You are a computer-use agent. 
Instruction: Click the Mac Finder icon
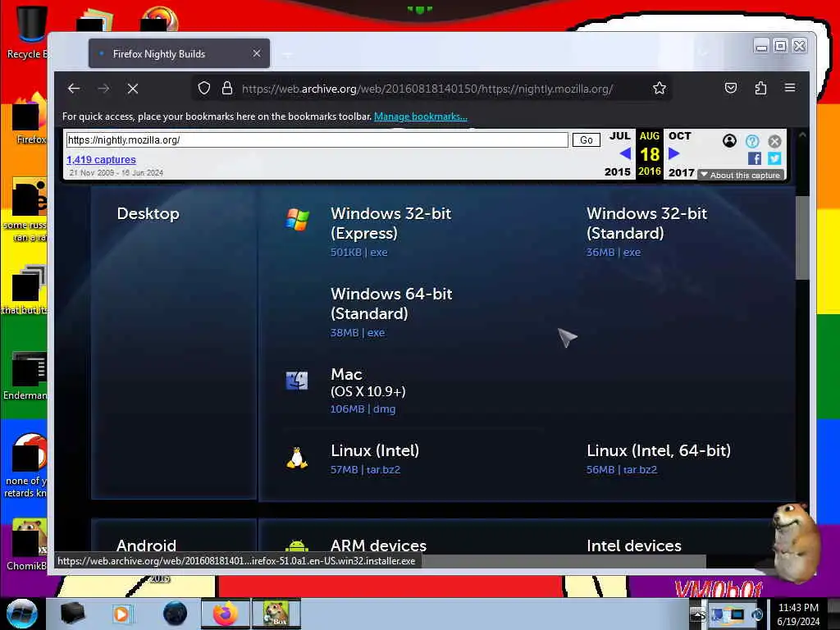pyautogui.click(x=297, y=381)
